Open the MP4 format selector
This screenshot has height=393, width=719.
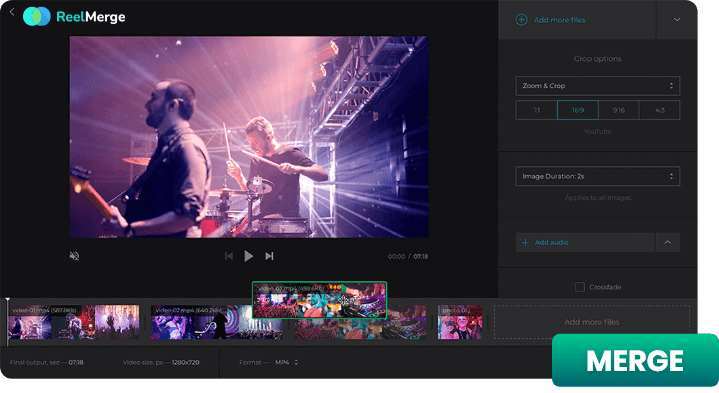click(287, 362)
